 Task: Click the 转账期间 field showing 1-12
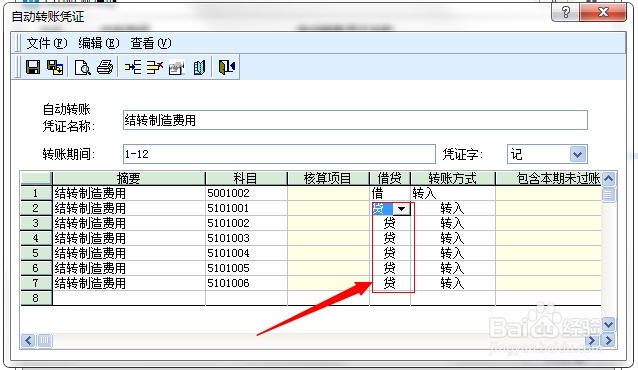(279, 154)
